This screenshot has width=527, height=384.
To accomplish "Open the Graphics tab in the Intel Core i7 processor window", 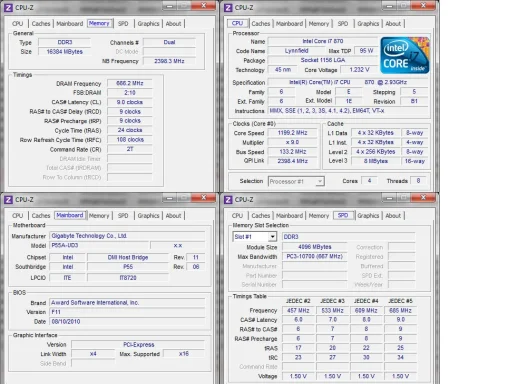I will click(368, 24).
